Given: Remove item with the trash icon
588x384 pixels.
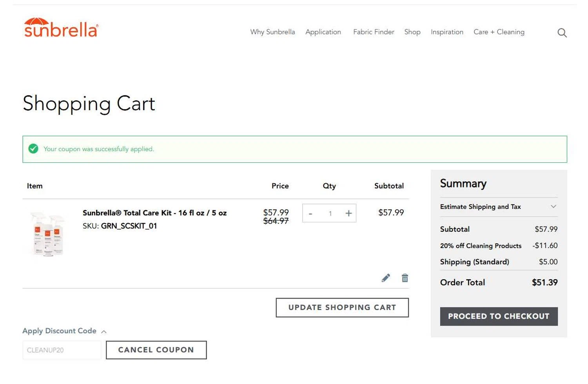Looking at the screenshot, I should coord(405,278).
